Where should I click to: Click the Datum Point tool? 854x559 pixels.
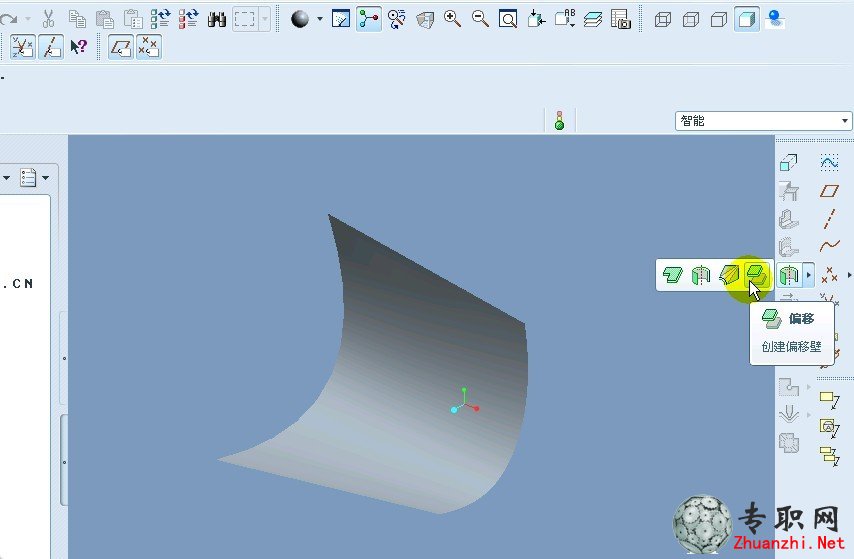click(829, 275)
